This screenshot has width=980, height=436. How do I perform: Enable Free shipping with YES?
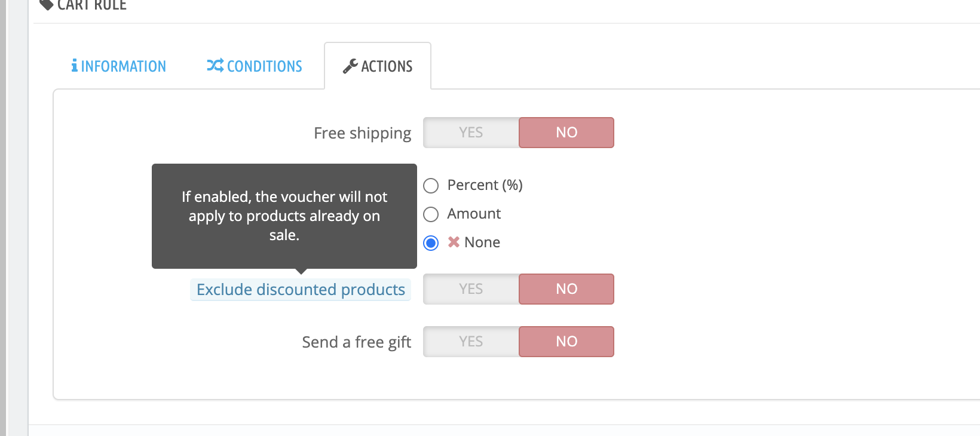[471, 133]
